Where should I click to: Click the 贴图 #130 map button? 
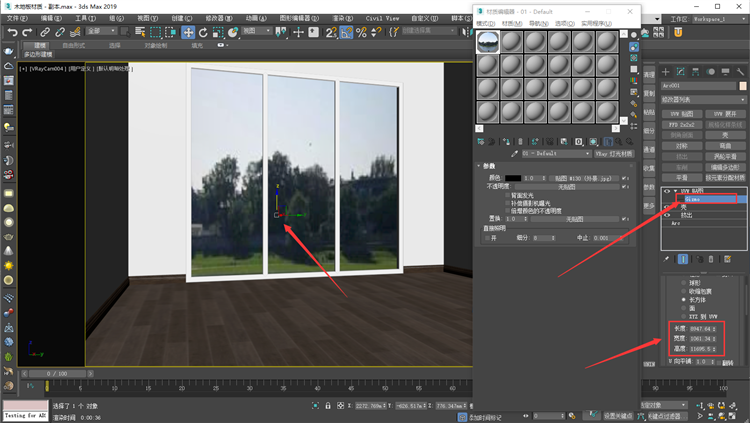(x=583, y=178)
